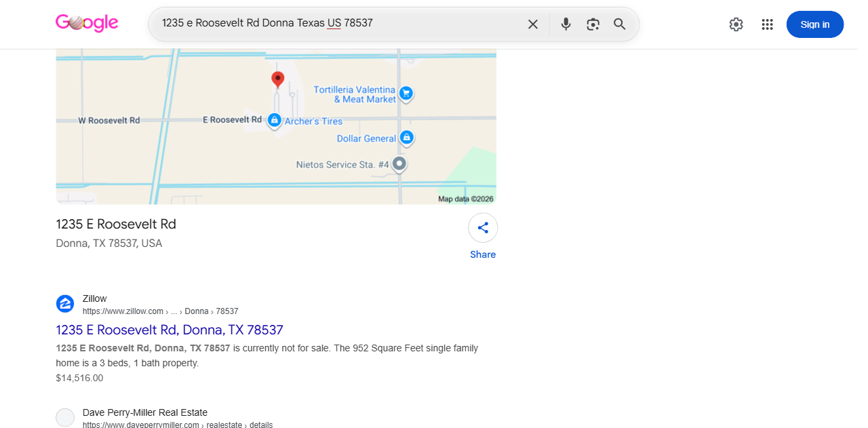
Task: Click the red location pin on map
Action: point(277,80)
